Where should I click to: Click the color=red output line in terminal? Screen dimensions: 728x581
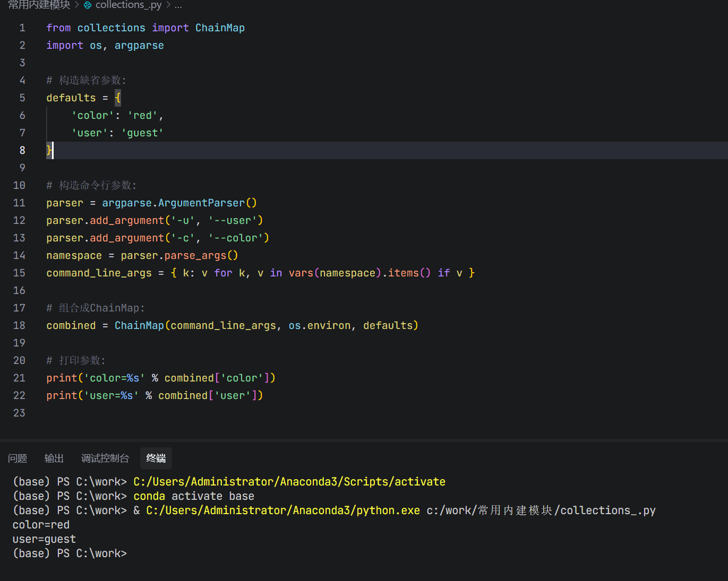pos(41,524)
